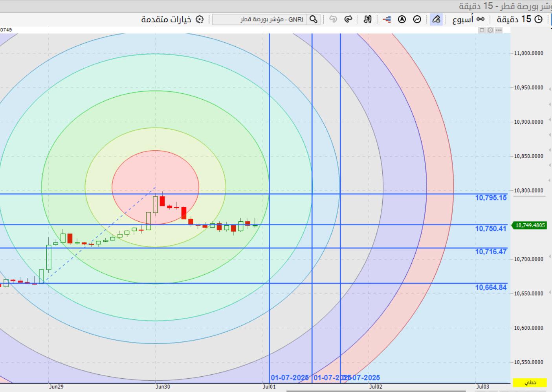Image resolution: width=552 pixels, height=392 pixels.
Task: Open the 15 دقيقة interval selector
Action: tap(519, 19)
